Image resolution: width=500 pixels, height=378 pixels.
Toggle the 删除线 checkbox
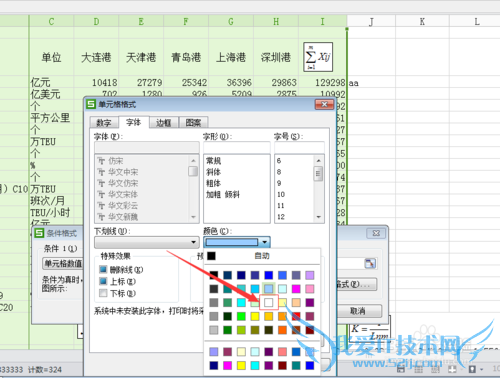click(103, 269)
